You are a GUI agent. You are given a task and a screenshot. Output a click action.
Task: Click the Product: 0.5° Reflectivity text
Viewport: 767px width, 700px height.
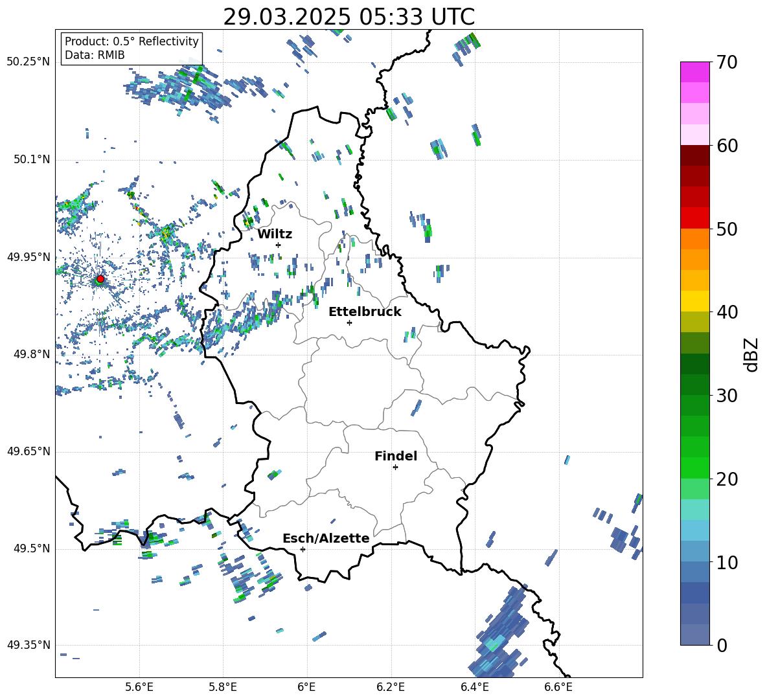click(x=132, y=41)
